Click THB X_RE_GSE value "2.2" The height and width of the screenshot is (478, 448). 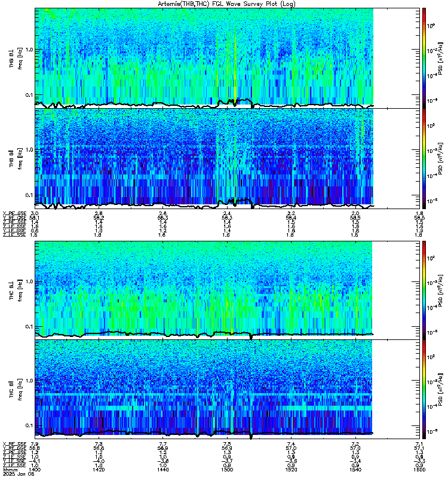tap(291, 213)
